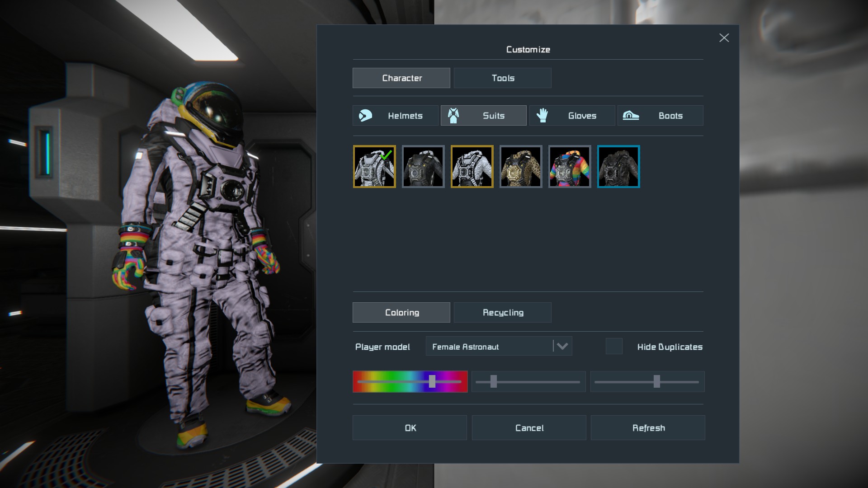Expand the Player model dropdown arrow
This screenshot has height=488, width=868.
coord(562,347)
